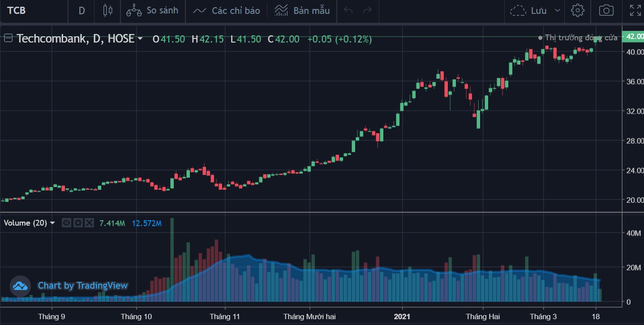This screenshot has height=325, width=644.
Task: Open Các chỉ báo indicators menu
Action: (x=227, y=10)
